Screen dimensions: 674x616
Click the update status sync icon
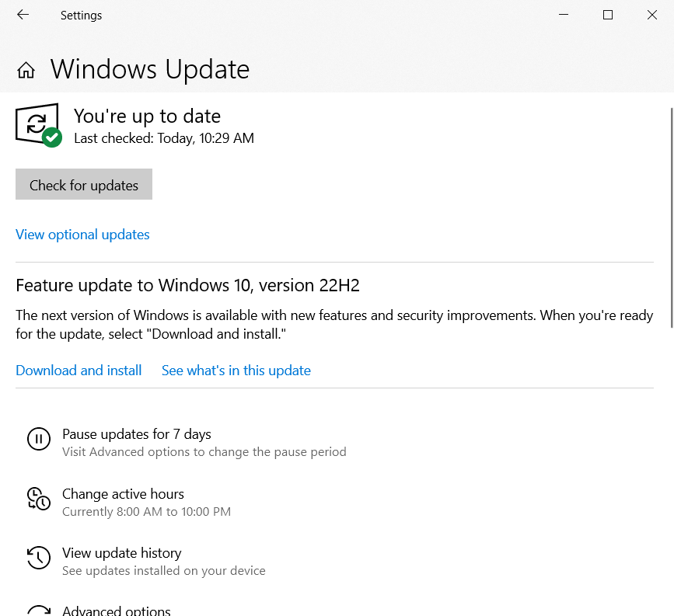tap(39, 125)
